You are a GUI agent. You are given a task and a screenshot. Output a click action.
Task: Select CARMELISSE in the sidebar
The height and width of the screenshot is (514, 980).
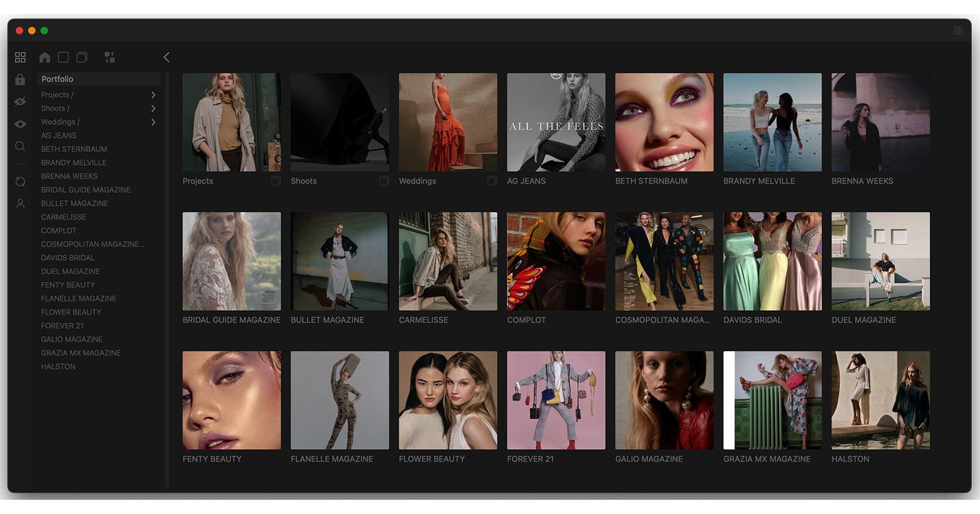(64, 217)
